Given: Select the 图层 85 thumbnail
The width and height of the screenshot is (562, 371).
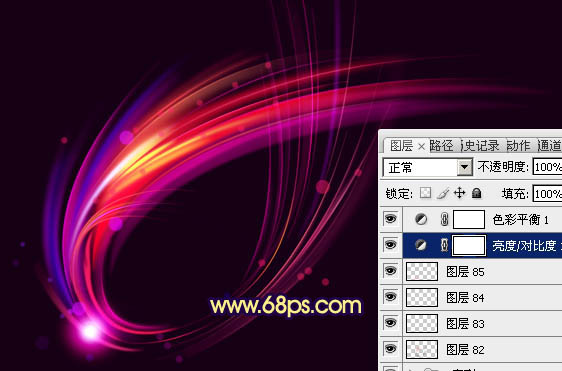Looking at the screenshot, I should 422,271.
